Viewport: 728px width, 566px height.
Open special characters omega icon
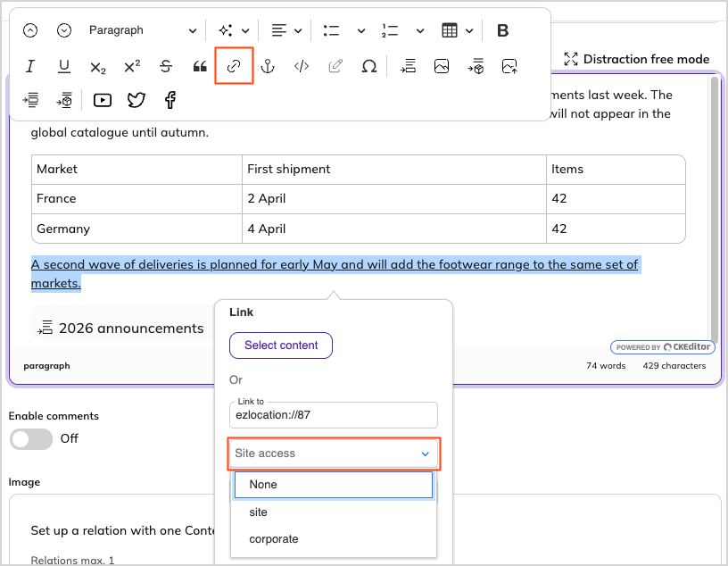click(369, 66)
